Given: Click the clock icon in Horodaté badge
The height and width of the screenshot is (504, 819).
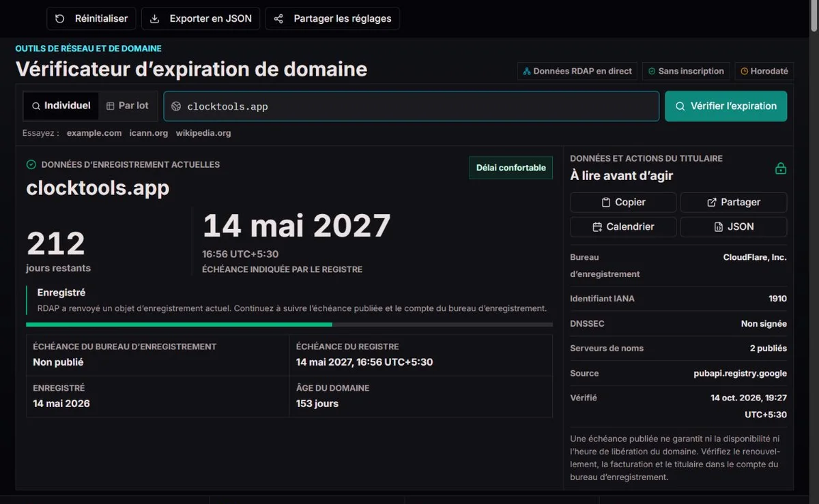Looking at the screenshot, I should coord(744,71).
